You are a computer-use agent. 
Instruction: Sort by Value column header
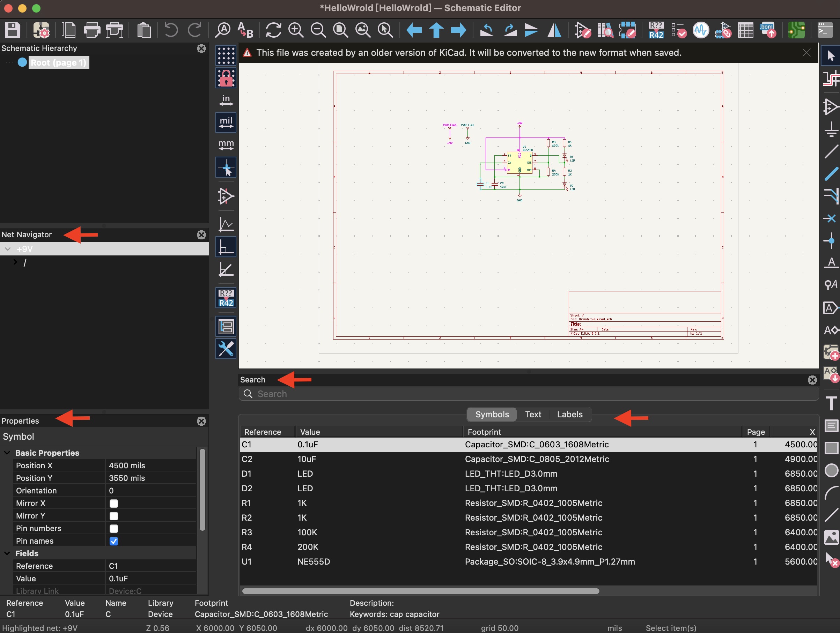380,432
